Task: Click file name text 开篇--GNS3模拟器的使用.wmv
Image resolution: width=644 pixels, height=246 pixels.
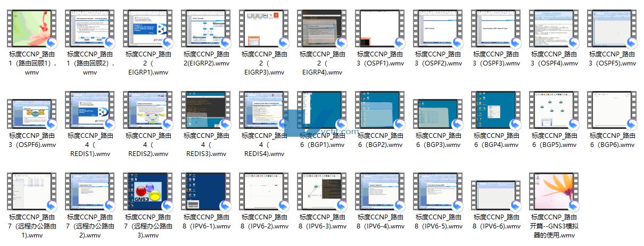Action: [x=555, y=226]
